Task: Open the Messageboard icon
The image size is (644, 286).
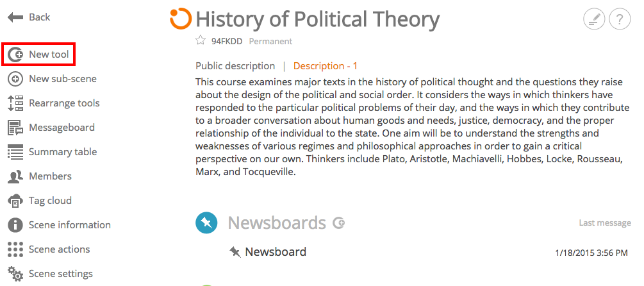Action: [15, 128]
